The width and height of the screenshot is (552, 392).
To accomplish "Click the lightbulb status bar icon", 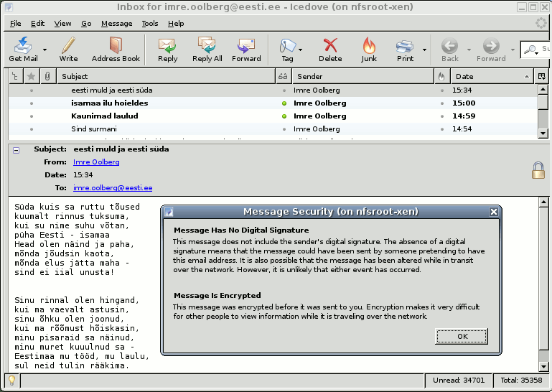I will click(x=12, y=381).
